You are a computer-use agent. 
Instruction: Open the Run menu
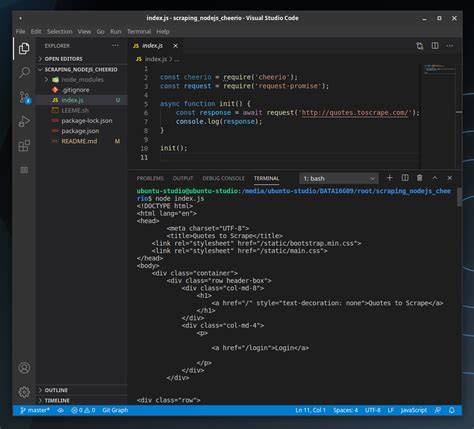click(116, 32)
